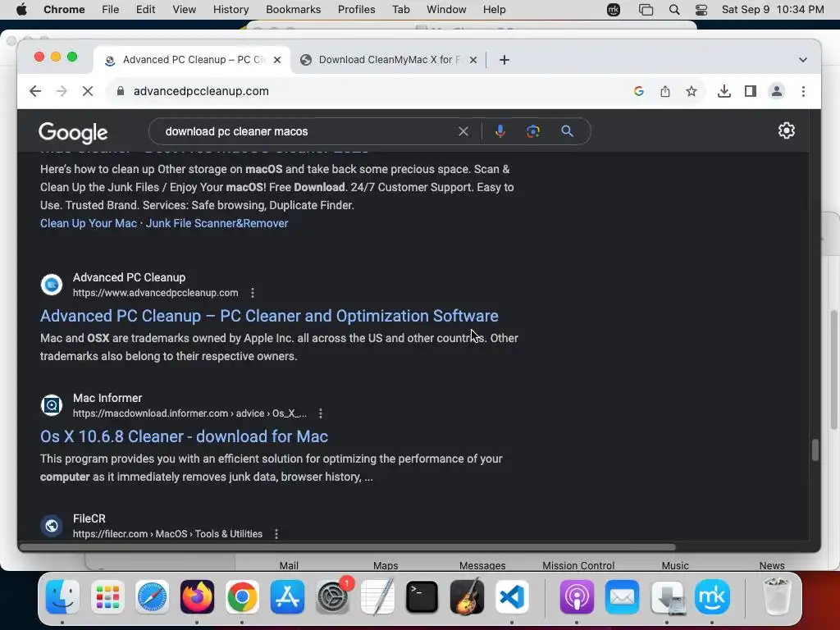Screen dimensions: 840x630
Task: Open Finder from the Dock
Action: pyautogui.click(x=62, y=596)
